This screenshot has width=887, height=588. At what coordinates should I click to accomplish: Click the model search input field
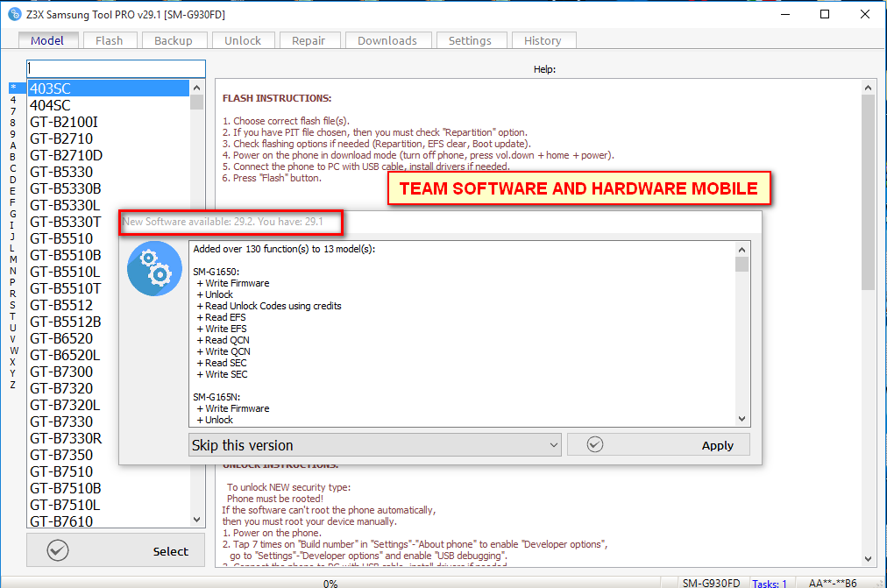tap(116, 69)
